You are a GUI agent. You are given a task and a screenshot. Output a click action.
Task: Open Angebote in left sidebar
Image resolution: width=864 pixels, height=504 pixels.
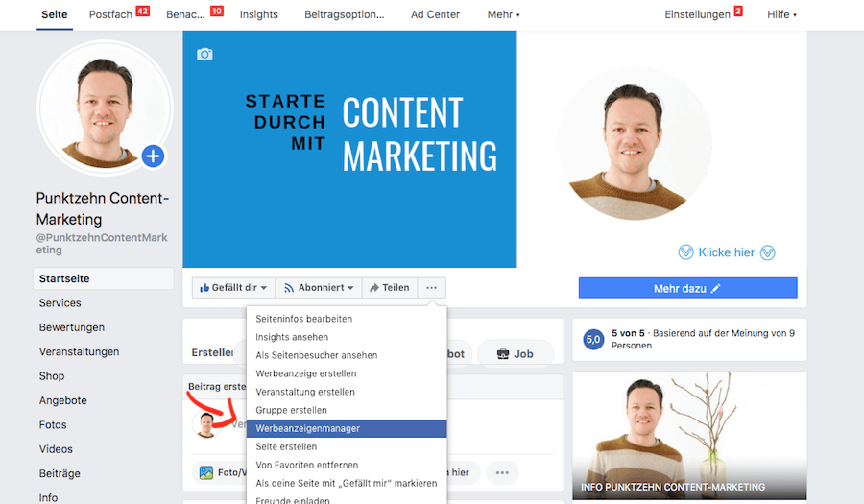click(x=62, y=400)
